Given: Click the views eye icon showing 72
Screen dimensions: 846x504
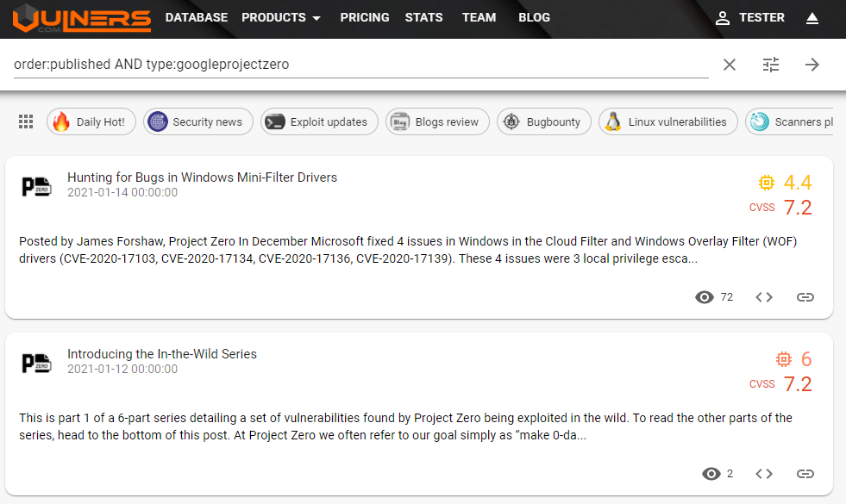Looking at the screenshot, I should (705, 297).
